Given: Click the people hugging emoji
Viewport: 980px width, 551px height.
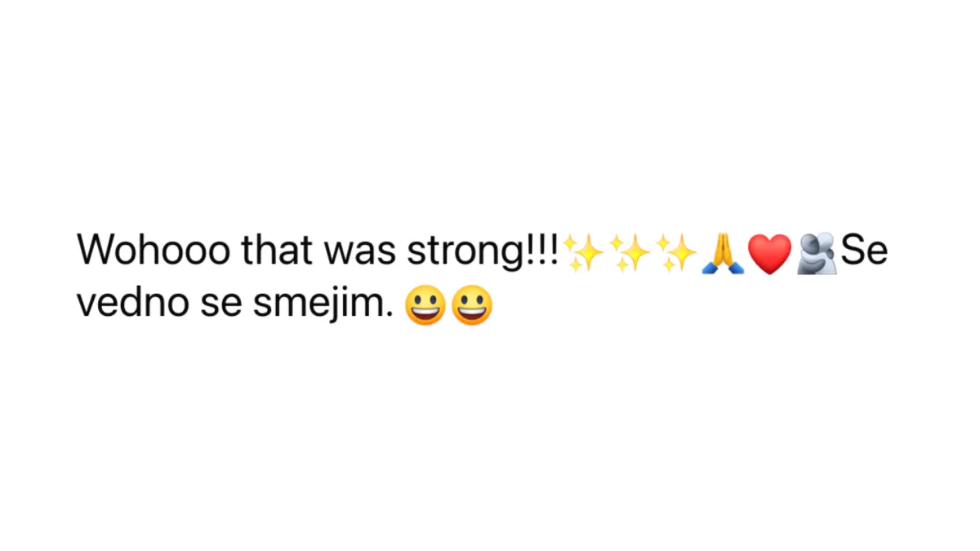Looking at the screenshot, I should pyautogui.click(x=817, y=253).
